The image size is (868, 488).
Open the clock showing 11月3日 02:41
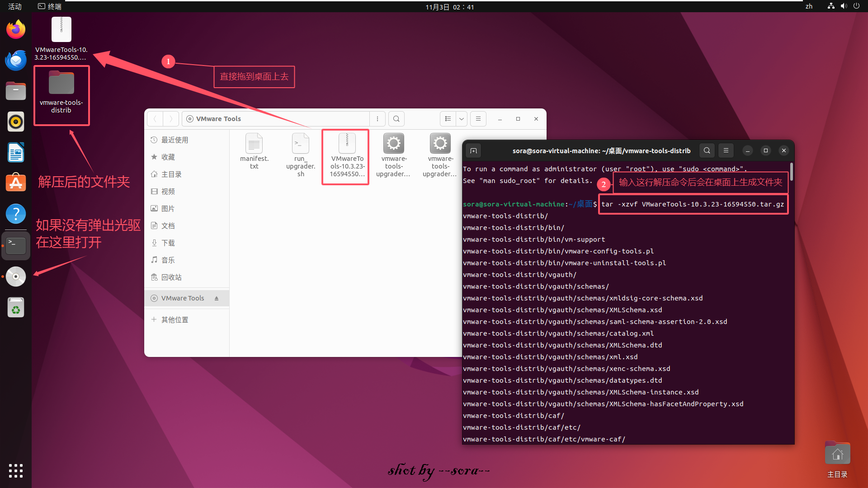click(x=449, y=7)
